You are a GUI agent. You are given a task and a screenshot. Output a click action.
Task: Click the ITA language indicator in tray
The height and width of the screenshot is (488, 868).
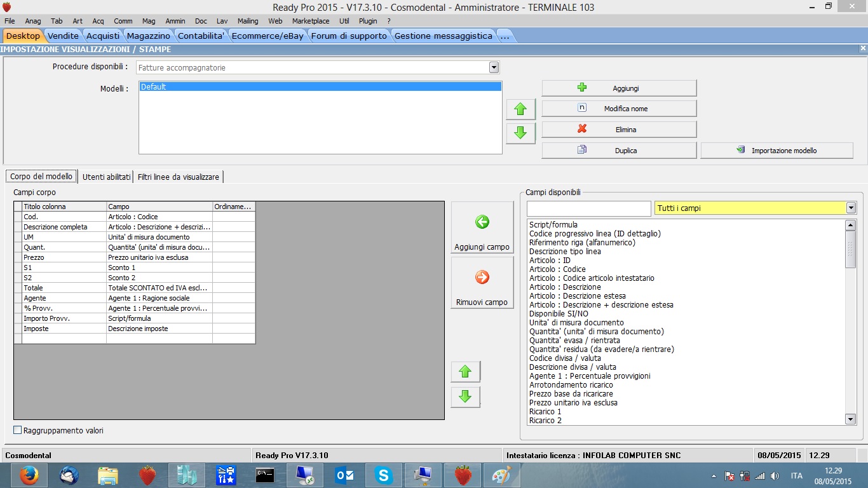pyautogui.click(x=796, y=476)
